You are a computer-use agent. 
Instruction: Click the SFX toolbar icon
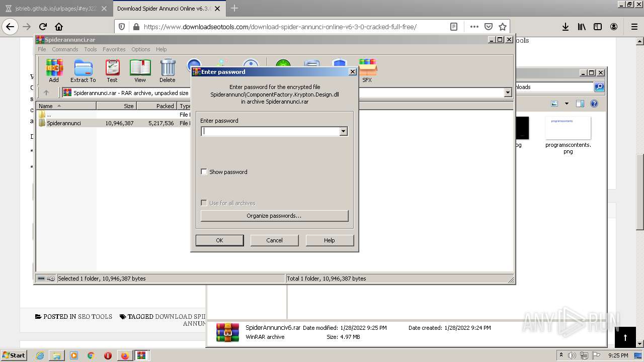[367, 70]
